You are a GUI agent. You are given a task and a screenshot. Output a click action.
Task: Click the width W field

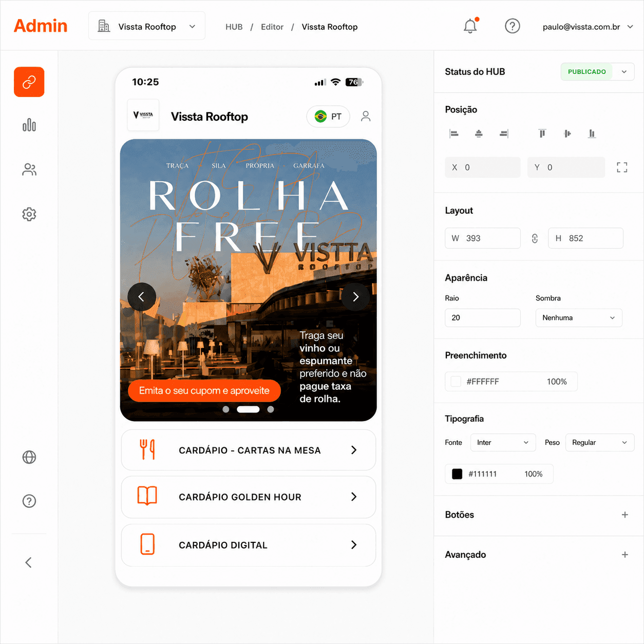483,238
